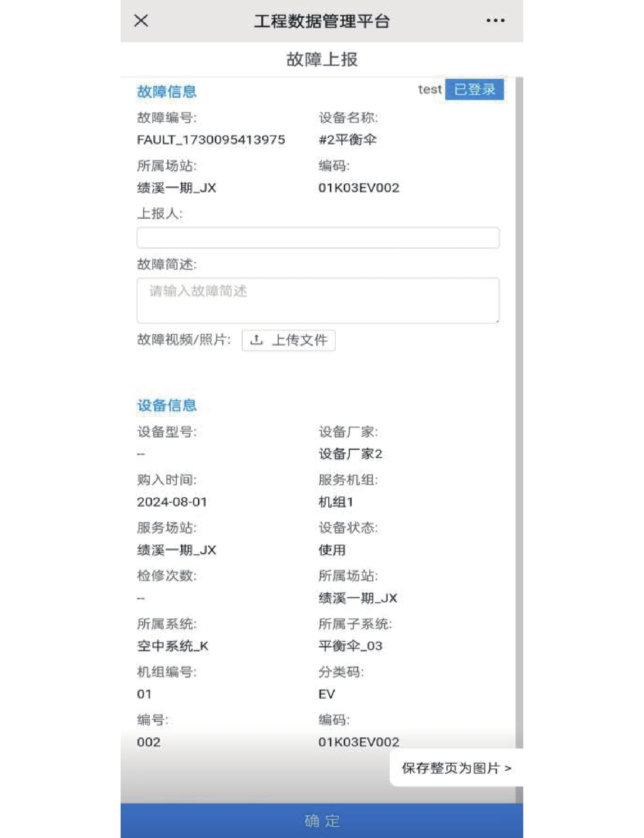Click the 002 number value
Screen dimensions: 644x838
149,742
